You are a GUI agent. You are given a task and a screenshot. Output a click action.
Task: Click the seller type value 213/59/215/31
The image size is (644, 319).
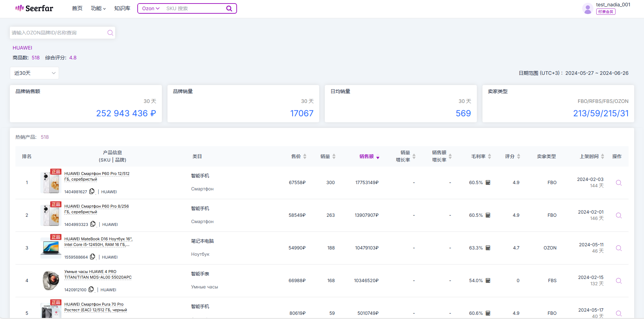[601, 113]
